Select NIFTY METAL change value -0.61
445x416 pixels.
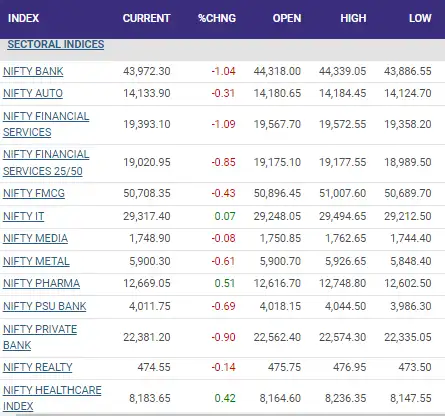pyautogui.click(x=223, y=261)
